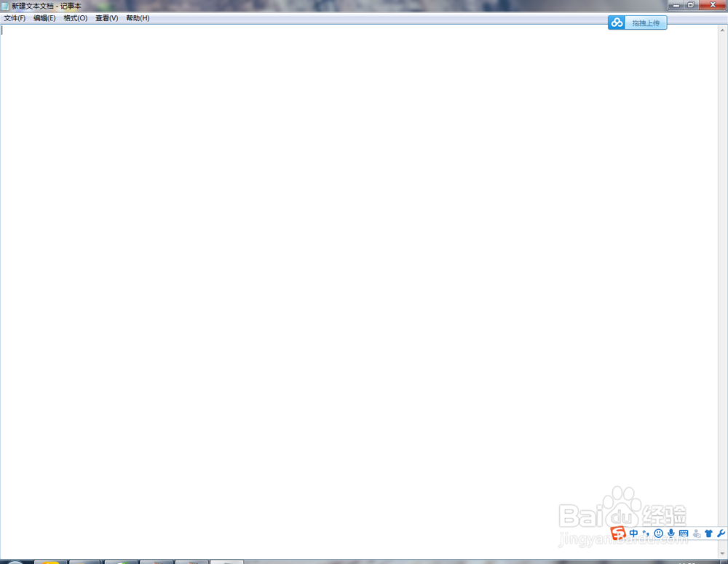Toggle the 中 Chinese/English input mode
This screenshot has width=728, height=564.
click(x=634, y=533)
